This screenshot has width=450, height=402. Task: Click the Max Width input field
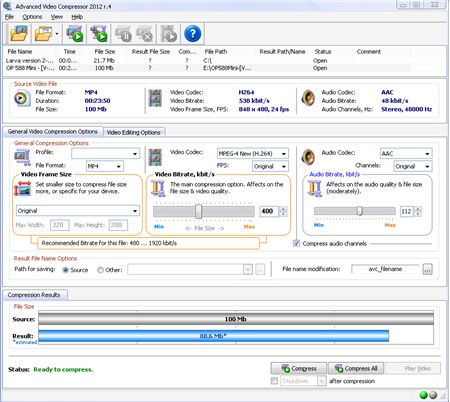coord(60,225)
